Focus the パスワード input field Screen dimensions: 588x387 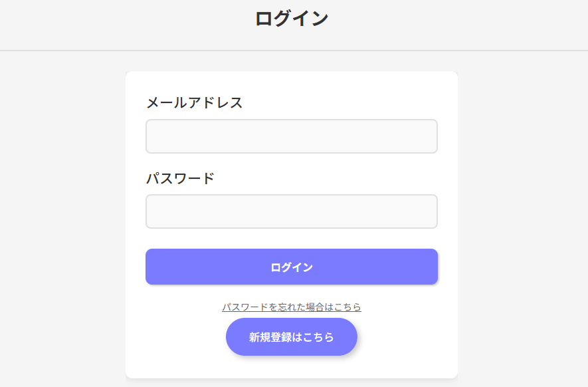tap(291, 211)
